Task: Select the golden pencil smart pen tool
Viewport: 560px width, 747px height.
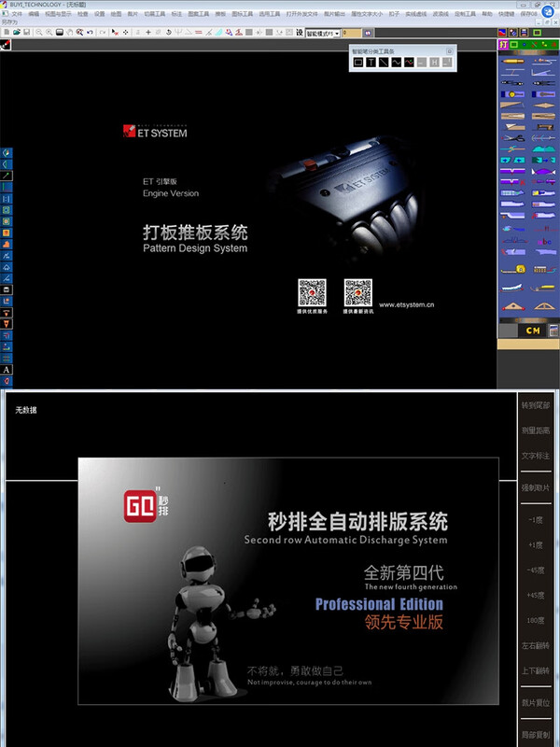Action: point(512,61)
